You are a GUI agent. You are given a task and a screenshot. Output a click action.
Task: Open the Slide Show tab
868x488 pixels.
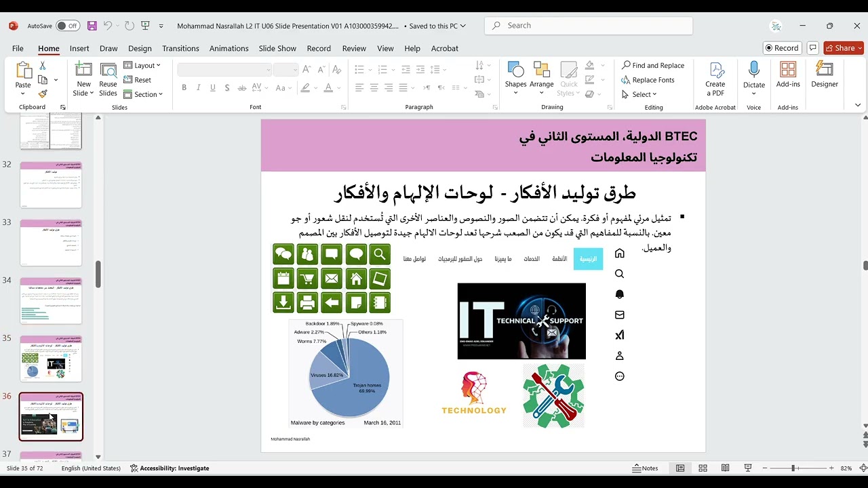click(x=277, y=48)
